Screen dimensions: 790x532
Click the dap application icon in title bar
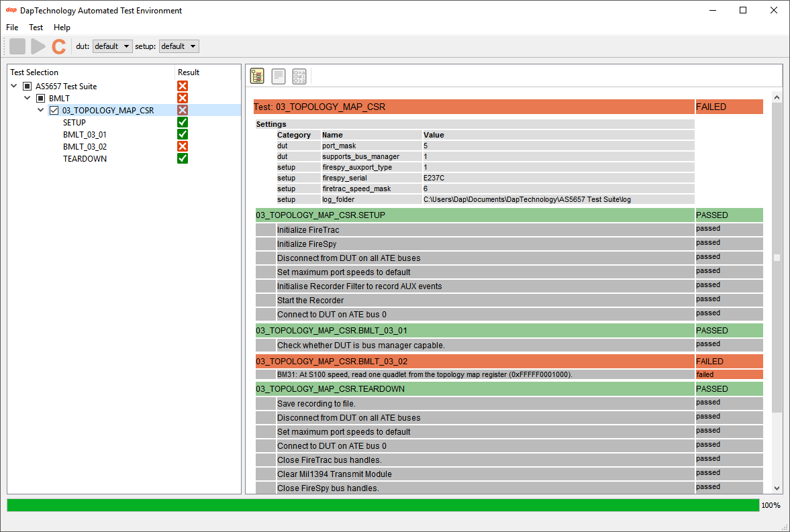click(x=11, y=10)
